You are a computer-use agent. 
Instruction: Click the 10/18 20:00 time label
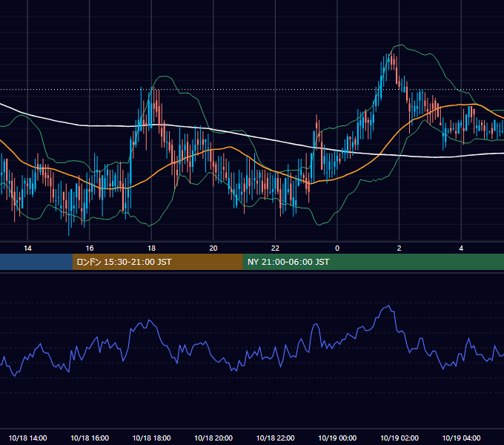coord(213,438)
